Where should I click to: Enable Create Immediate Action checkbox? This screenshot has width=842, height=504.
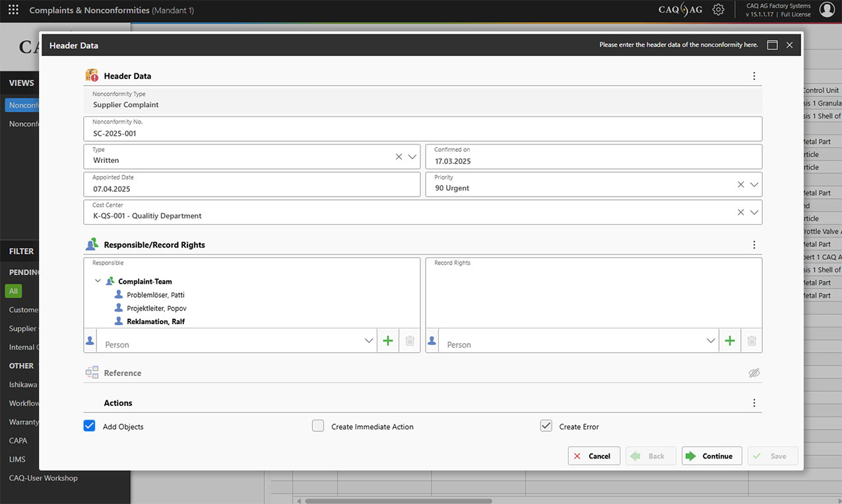click(x=318, y=426)
